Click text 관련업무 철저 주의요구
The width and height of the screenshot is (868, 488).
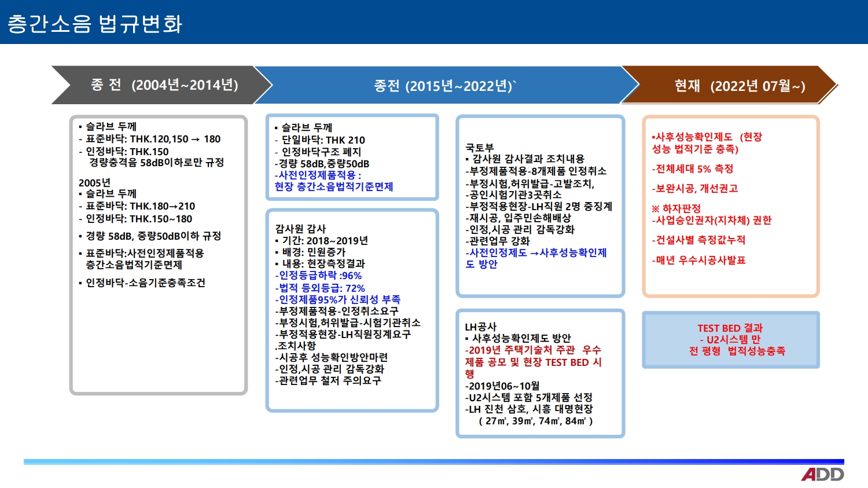330,381
